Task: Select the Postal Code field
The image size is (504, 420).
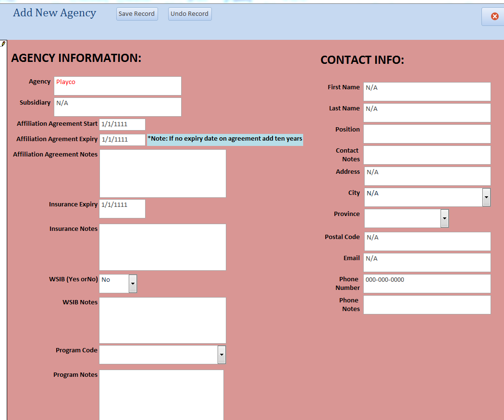Action: point(428,241)
